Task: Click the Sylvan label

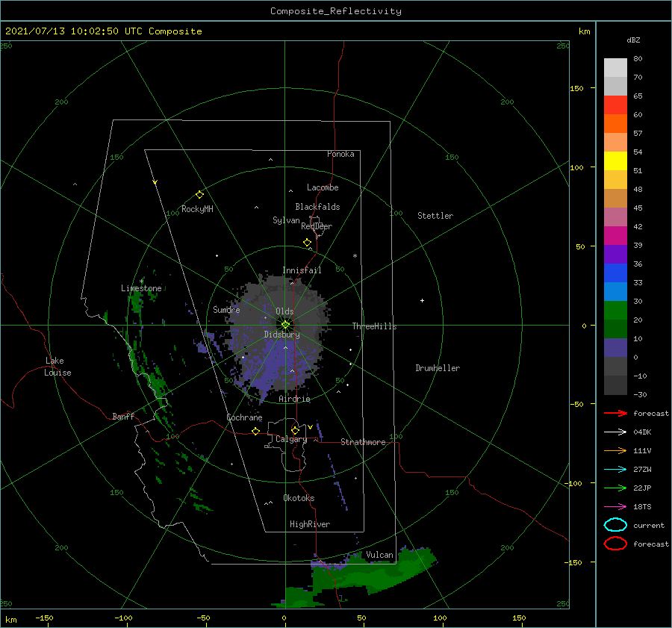Action: 286,220
